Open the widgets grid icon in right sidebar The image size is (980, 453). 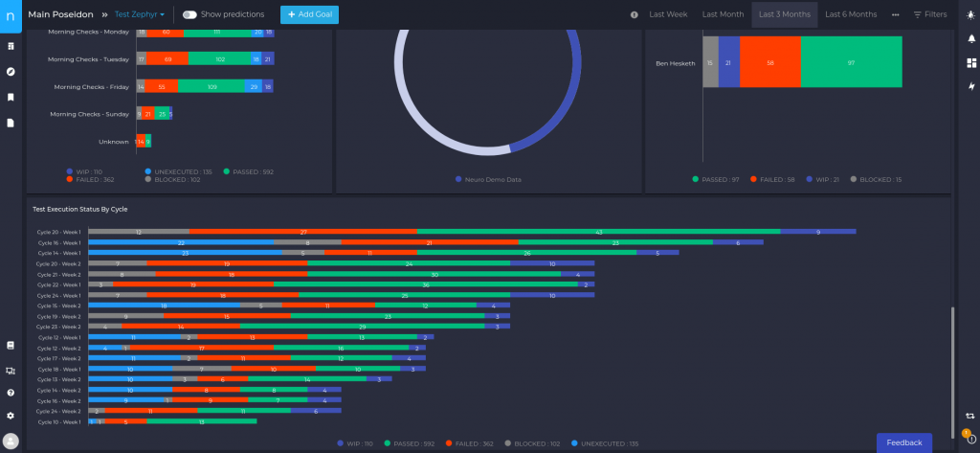971,62
